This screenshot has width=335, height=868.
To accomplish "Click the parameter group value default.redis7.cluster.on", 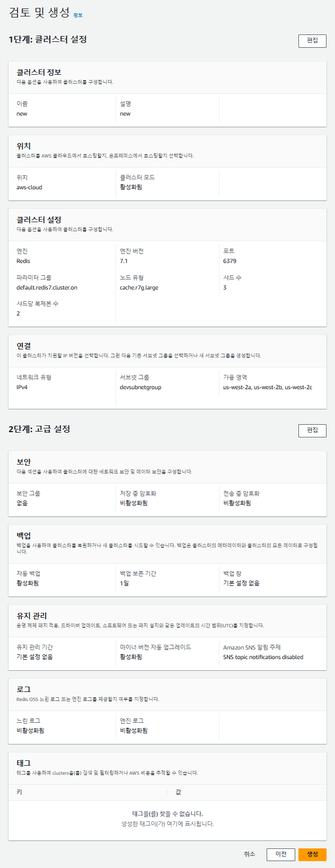I will click(47, 287).
